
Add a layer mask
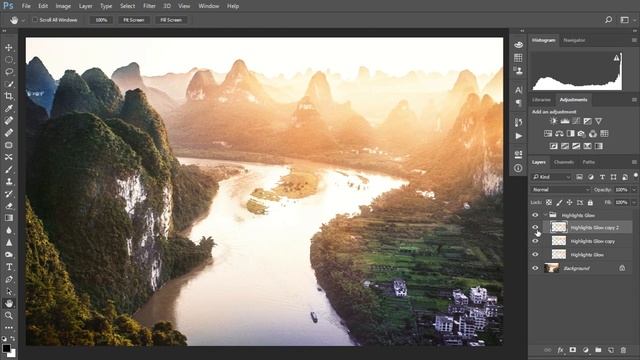tap(573, 350)
